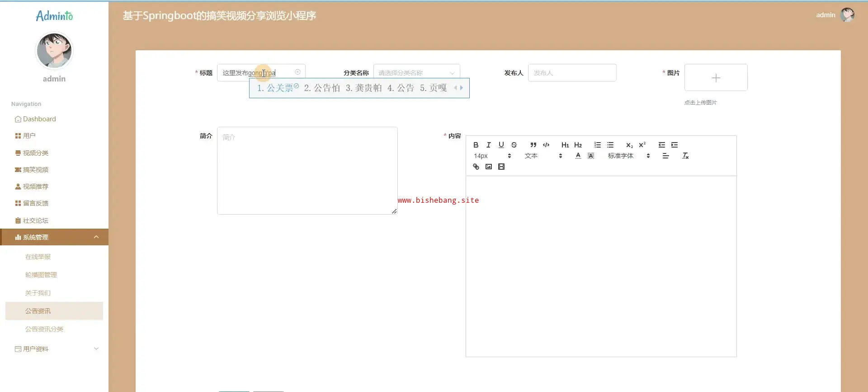Open the 留言反馈 menu item
This screenshot has width=868, height=392.
click(x=54, y=203)
